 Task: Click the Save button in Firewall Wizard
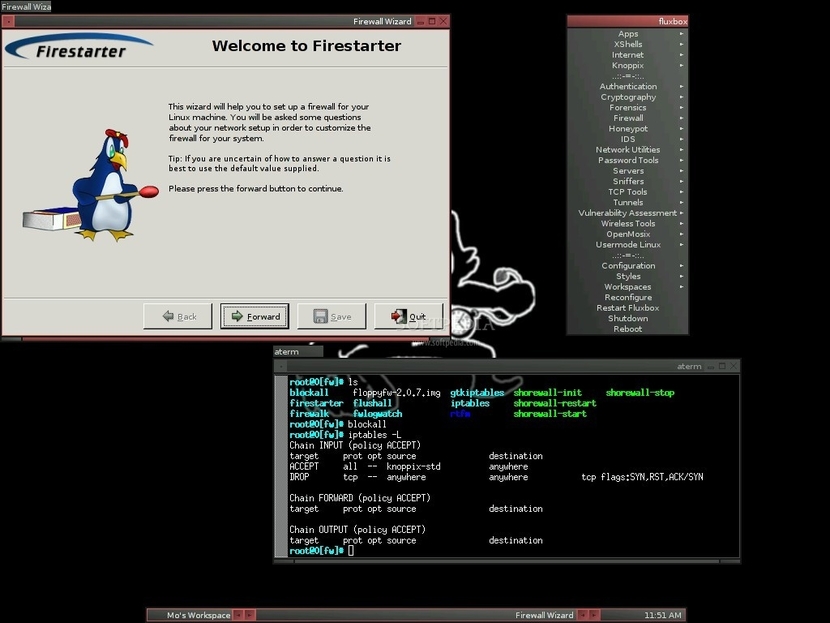pyautogui.click(x=331, y=316)
